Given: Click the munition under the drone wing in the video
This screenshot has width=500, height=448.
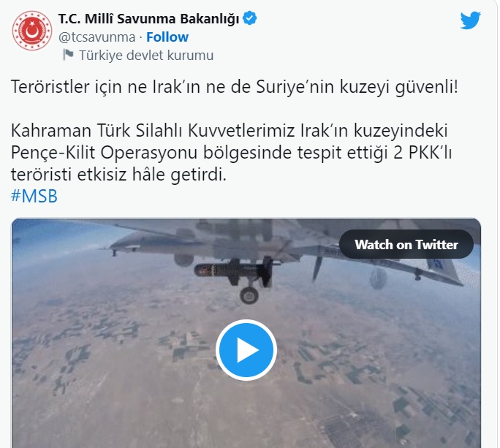Looking at the screenshot, I should point(235,271).
